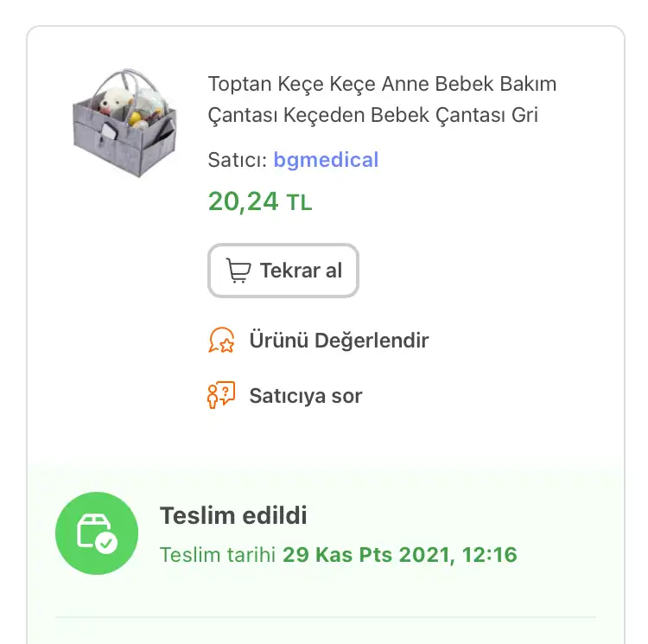
Task: Click the Teslim tarihi label
Action: (218, 555)
